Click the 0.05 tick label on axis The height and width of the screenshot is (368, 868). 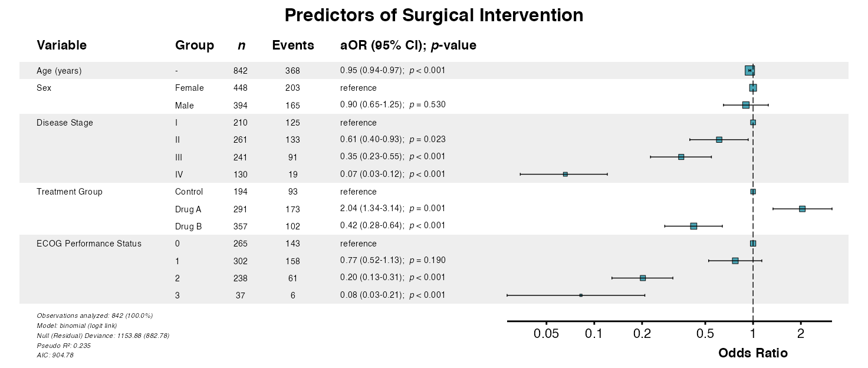[x=547, y=334]
